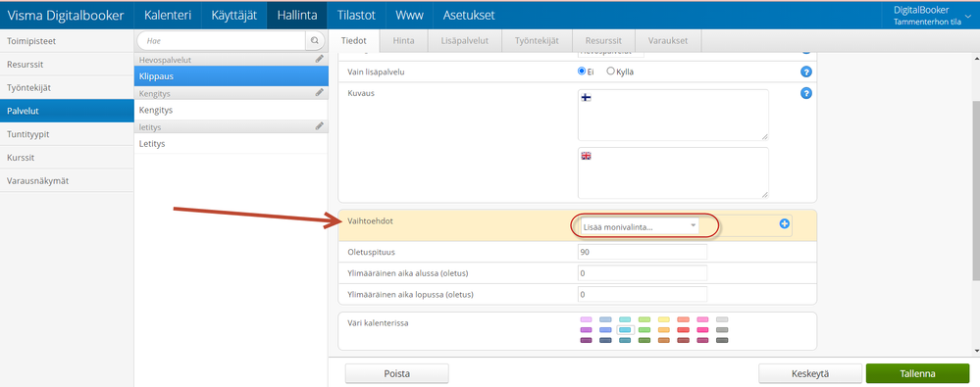Open Työntekijät in the left sidebar
This screenshot has height=387, width=980.
(x=67, y=87)
